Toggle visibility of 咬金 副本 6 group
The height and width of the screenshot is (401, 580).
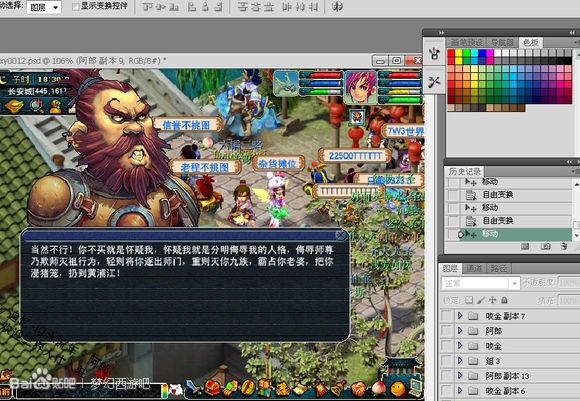tap(447, 391)
